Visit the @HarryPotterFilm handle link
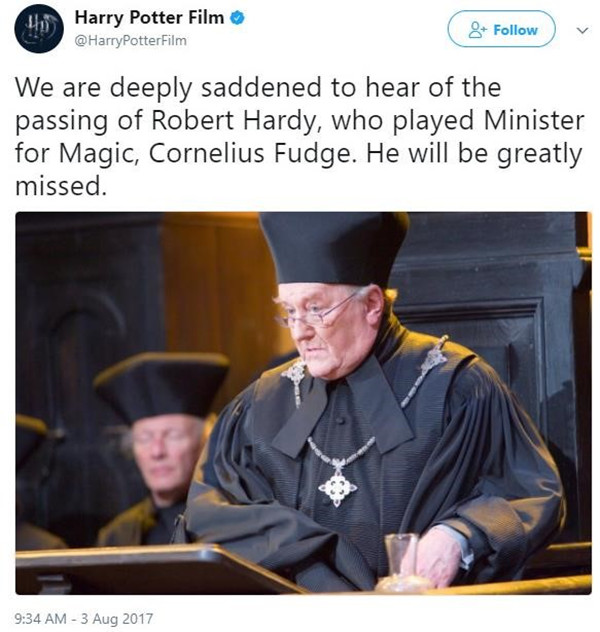 131,41
